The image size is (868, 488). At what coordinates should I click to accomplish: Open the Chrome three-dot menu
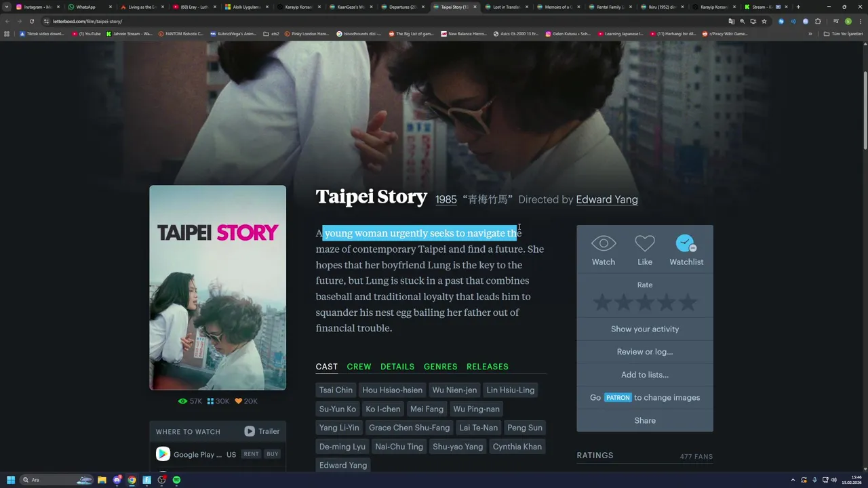860,21
